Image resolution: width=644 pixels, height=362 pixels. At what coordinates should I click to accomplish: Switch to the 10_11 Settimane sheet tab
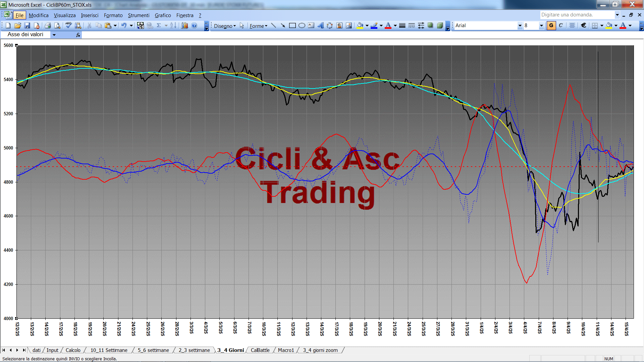[109, 350]
